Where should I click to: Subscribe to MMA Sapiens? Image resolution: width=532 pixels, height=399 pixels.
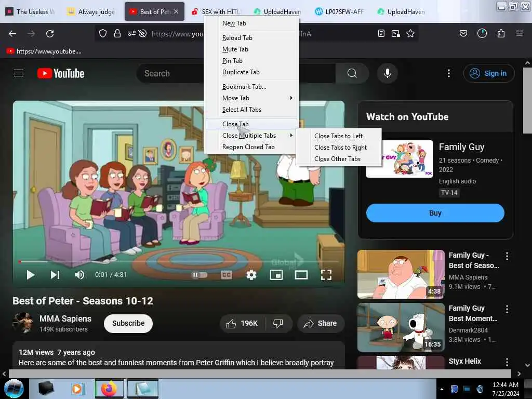(128, 323)
